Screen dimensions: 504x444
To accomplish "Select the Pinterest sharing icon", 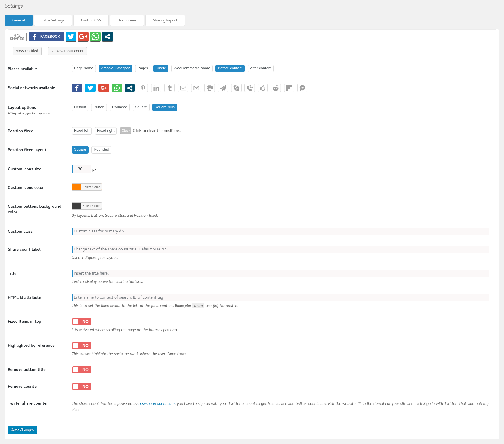I will pos(143,88).
